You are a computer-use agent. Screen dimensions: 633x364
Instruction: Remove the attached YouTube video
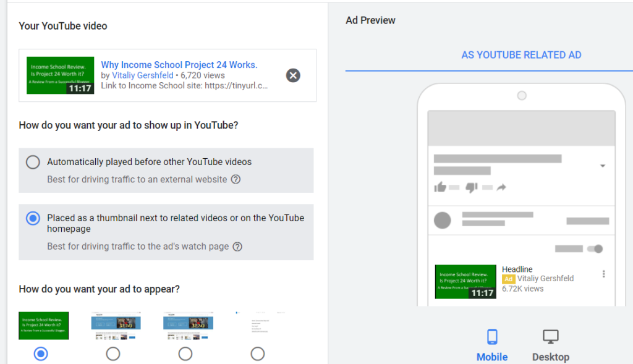click(293, 75)
